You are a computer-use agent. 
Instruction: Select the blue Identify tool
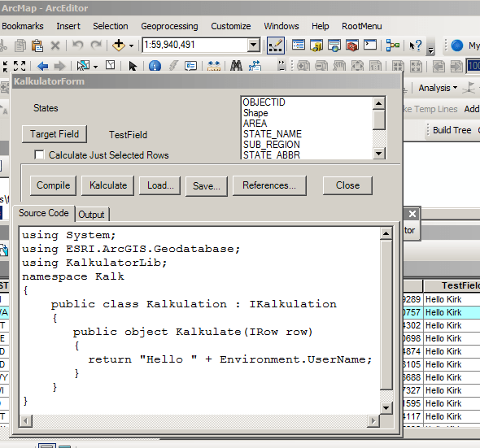(x=155, y=66)
